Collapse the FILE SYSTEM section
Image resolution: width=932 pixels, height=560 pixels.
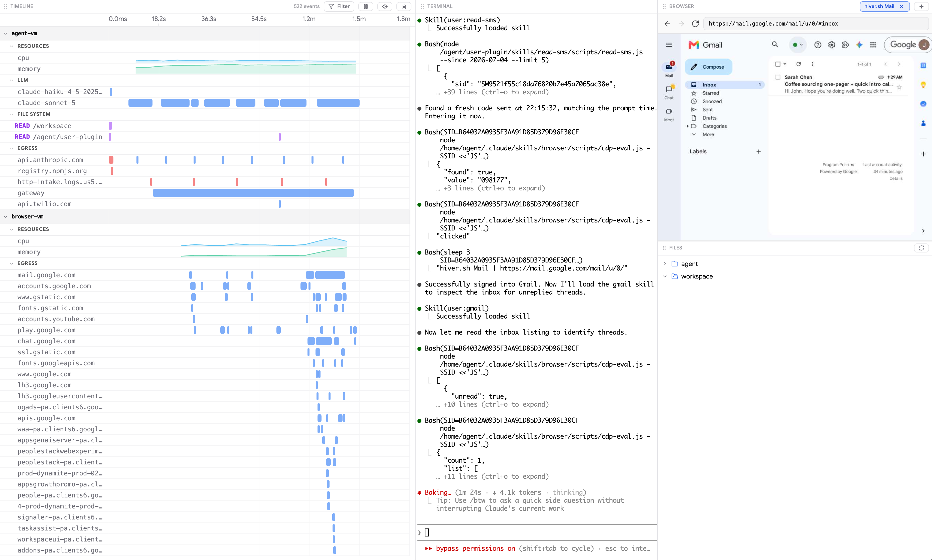[x=12, y=114]
